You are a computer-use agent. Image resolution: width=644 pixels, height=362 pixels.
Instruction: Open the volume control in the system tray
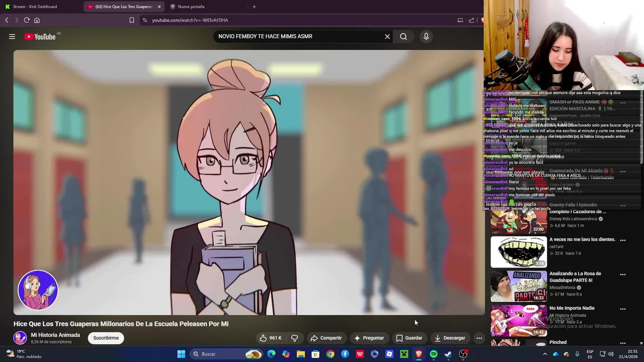pos(611,354)
